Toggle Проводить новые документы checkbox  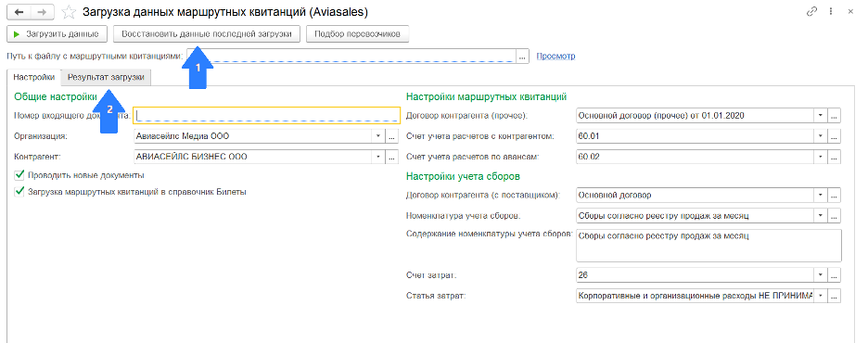pos(19,175)
